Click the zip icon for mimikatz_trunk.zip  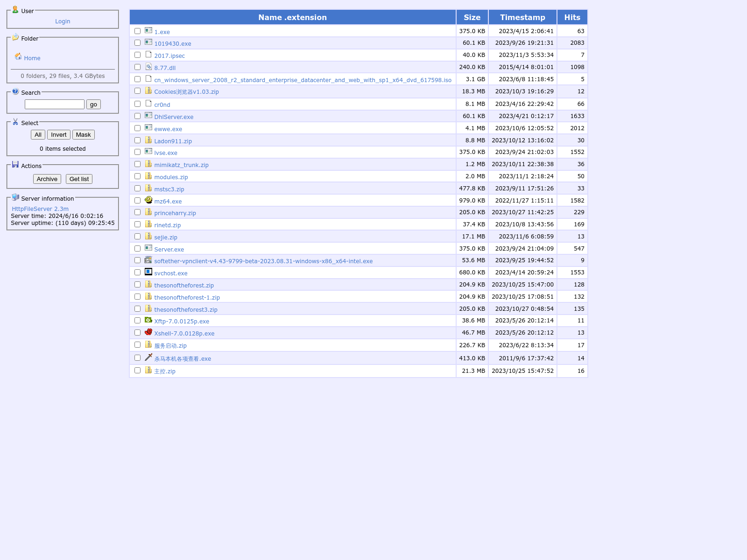[148, 163]
